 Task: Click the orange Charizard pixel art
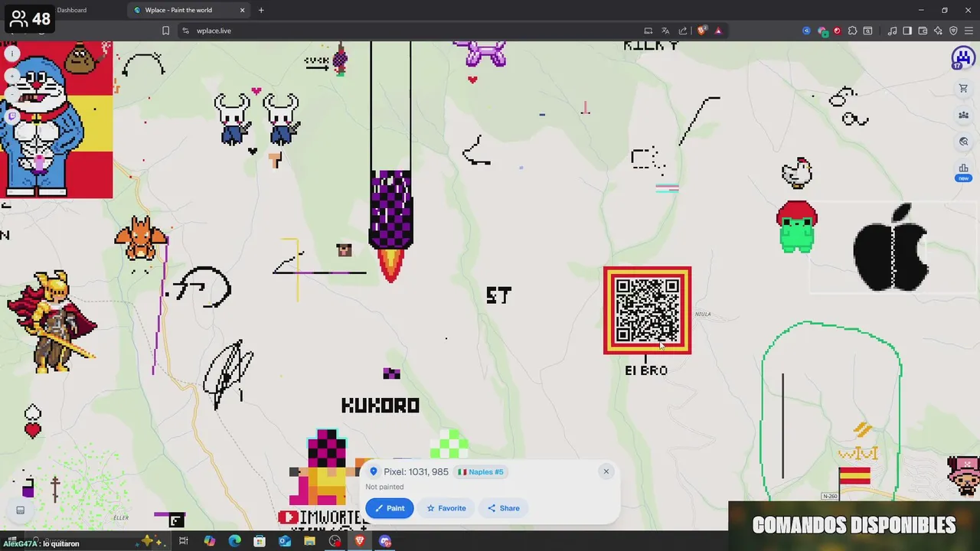(141, 239)
